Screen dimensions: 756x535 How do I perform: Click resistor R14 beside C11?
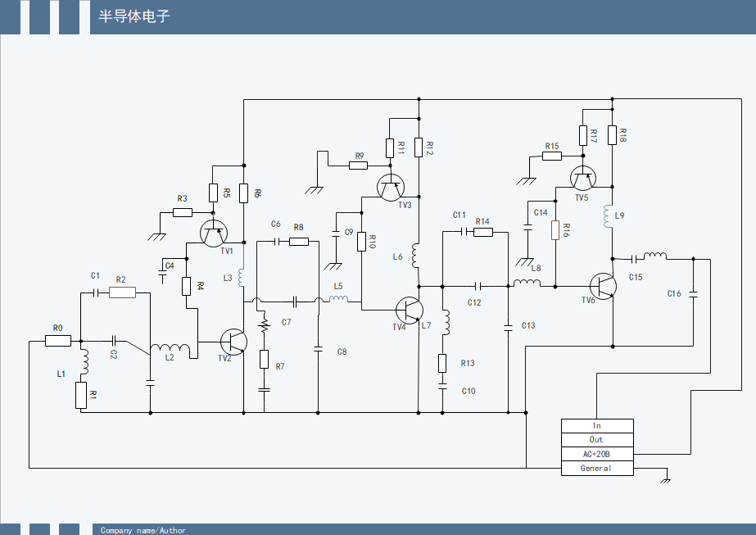(482, 233)
